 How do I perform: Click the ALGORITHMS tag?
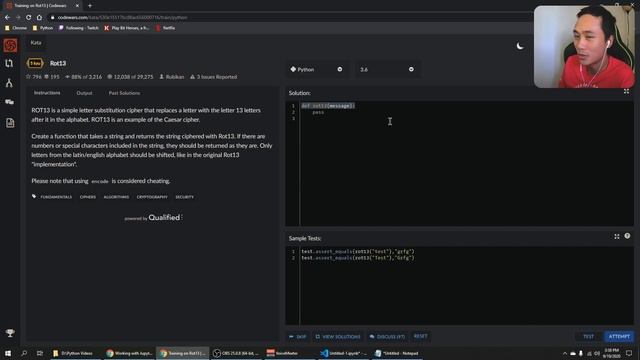pyautogui.click(x=116, y=197)
